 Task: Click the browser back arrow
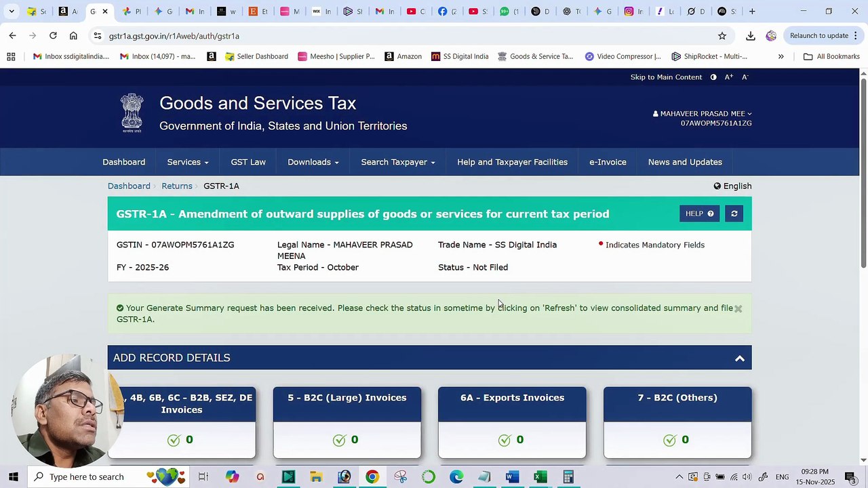point(12,35)
